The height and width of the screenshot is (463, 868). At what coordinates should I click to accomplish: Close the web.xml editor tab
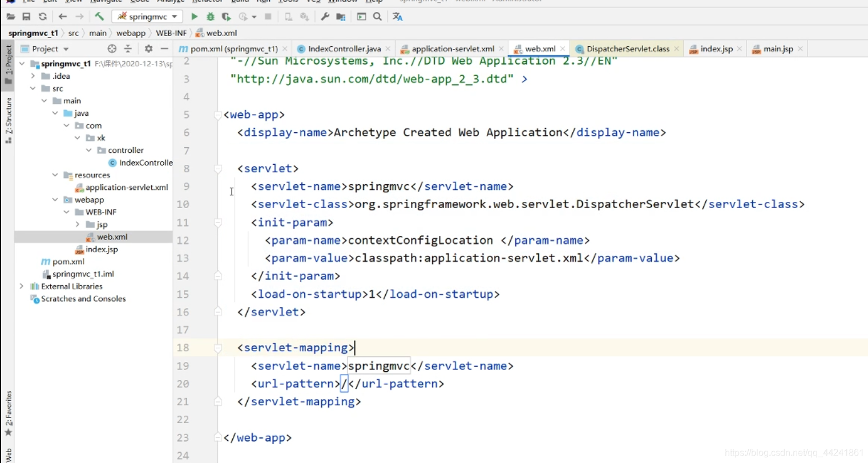[x=563, y=49]
